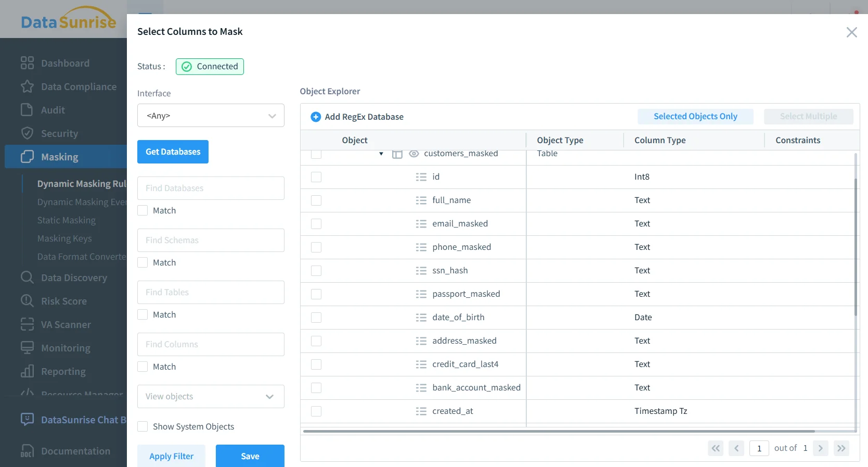The image size is (868, 467).
Task: Select the credit_card_last4 column checkbox
Action: 316,364
